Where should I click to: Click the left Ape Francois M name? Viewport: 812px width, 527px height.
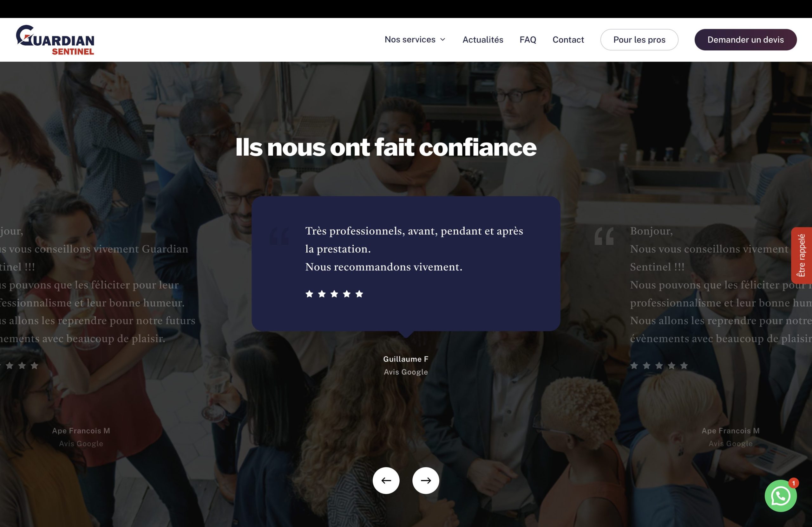(81, 431)
